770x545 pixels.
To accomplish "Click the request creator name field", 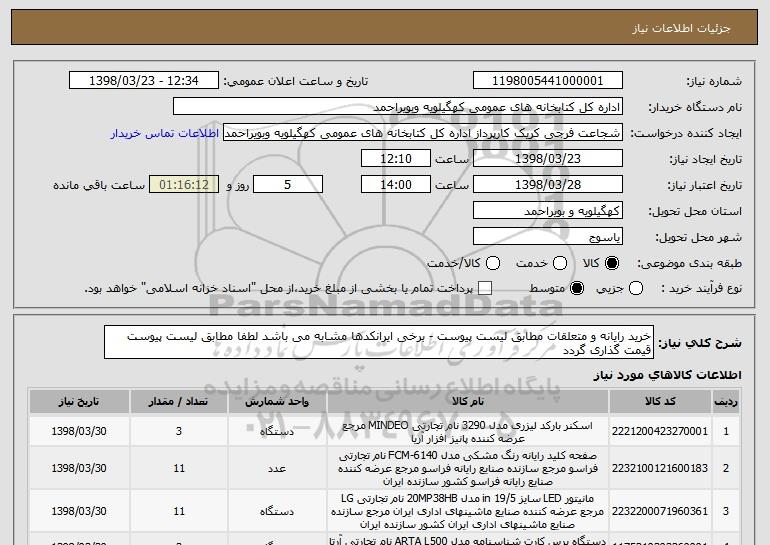I will (x=423, y=133).
